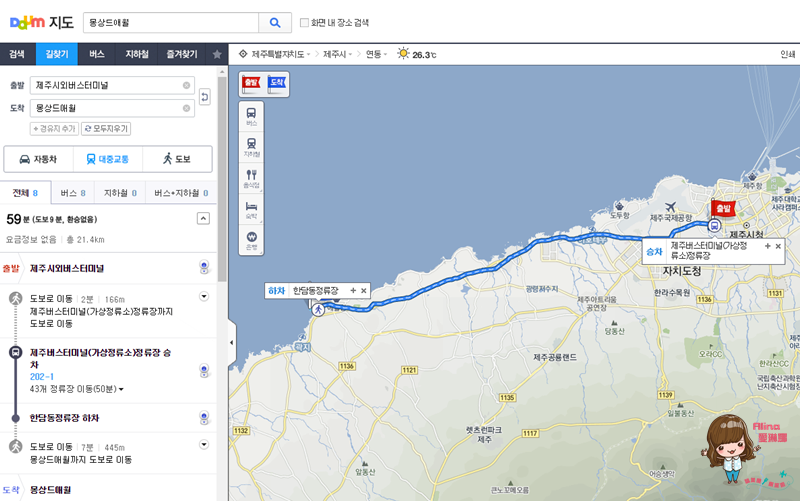
Task: Click the blue search magnifier button
Action: [275, 22]
